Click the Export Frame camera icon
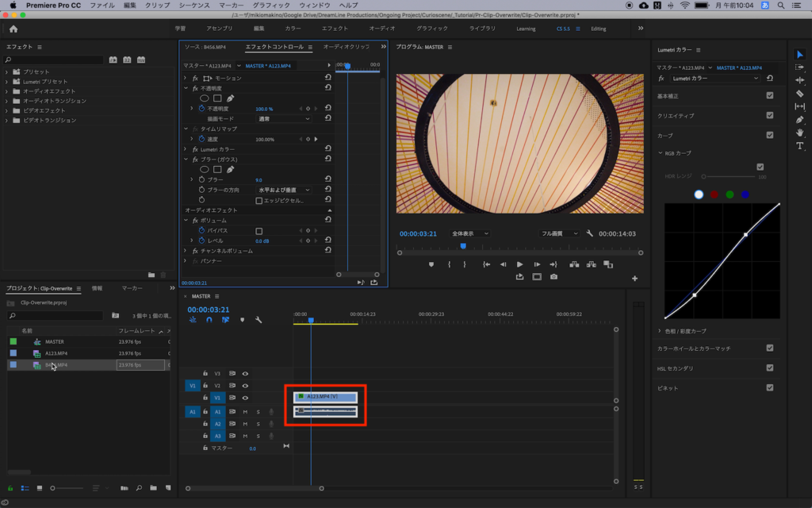The image size is (812, 508). (x=553, y=277)
